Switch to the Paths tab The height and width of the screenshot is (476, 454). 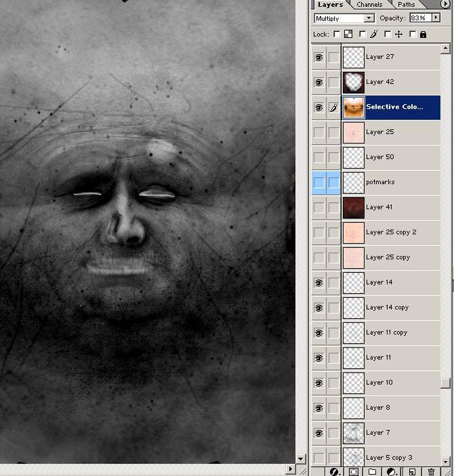coord(407,5)
